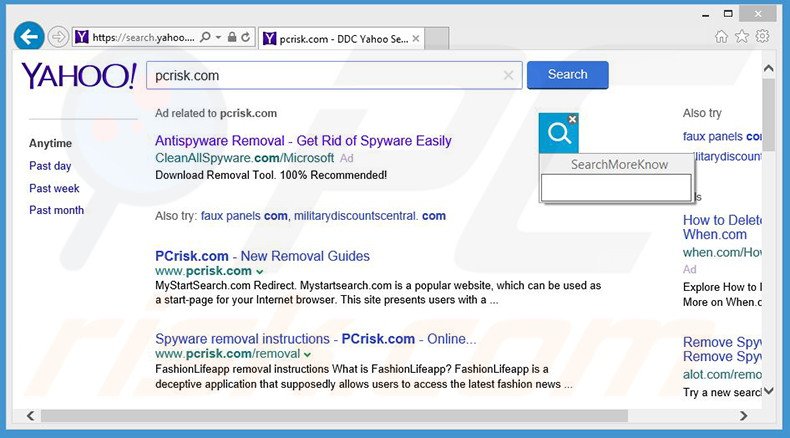Click the vertical scrollbar thumb

pyautogui.click(x=768, y=114)
